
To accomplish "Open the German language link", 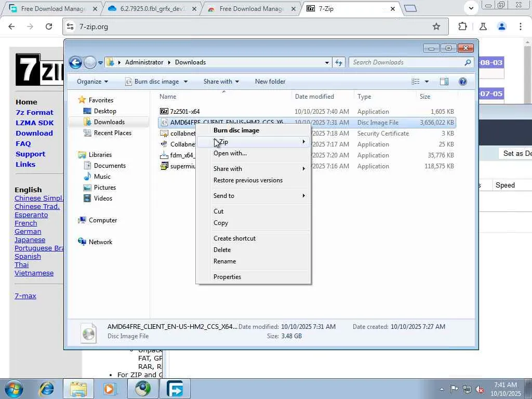I will click(28, 232).
